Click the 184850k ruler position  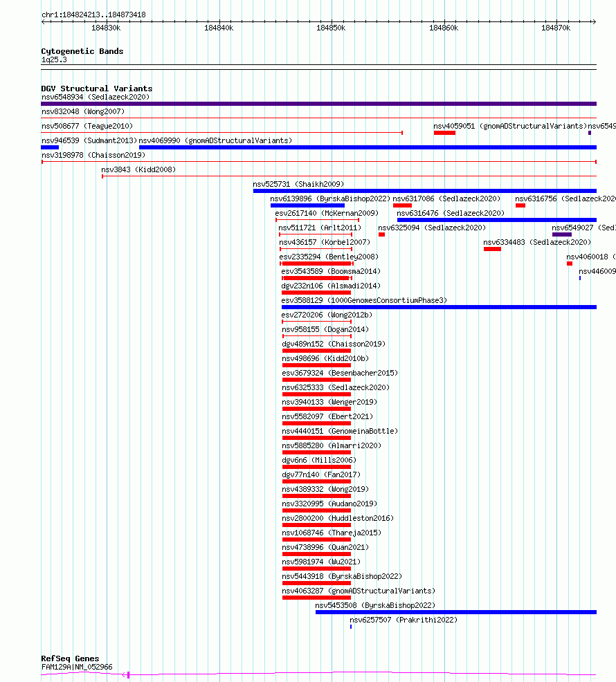point(331,28)
